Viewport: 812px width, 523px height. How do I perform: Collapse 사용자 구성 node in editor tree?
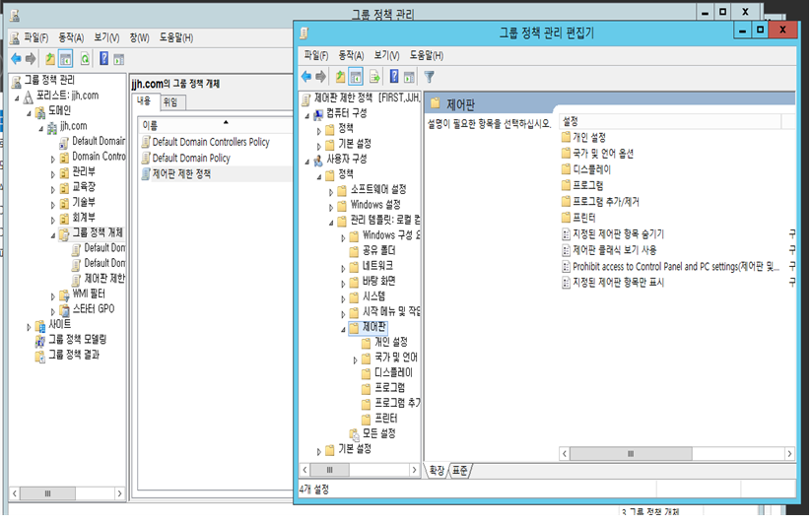[307, 162]
